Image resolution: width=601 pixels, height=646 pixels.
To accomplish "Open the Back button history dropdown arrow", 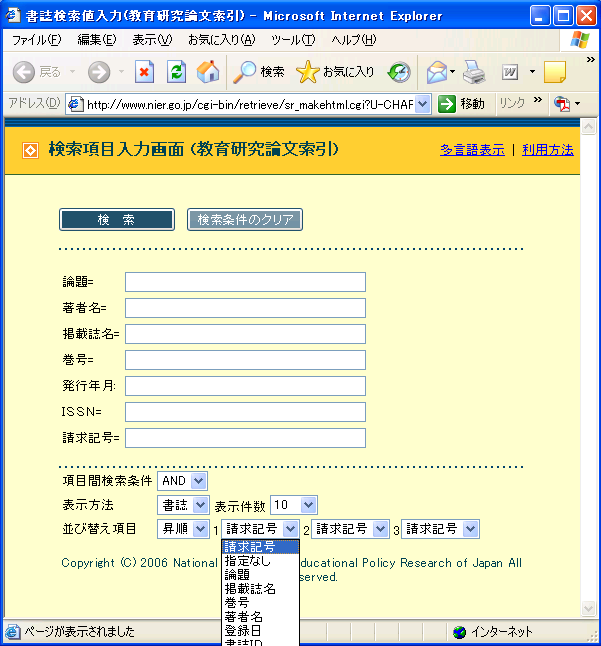I will [72, 72].
